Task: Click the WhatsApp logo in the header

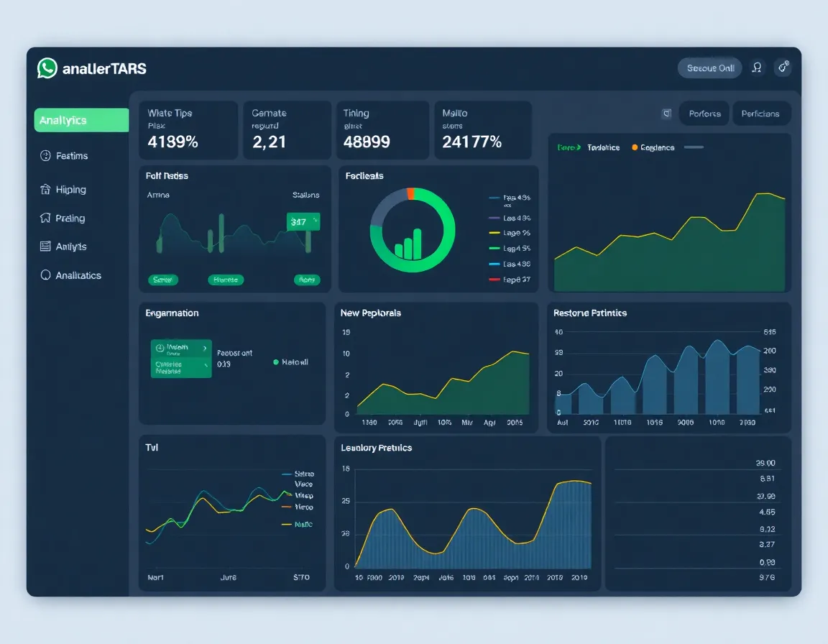Action: pyautogui.click(x=47, y=68)
